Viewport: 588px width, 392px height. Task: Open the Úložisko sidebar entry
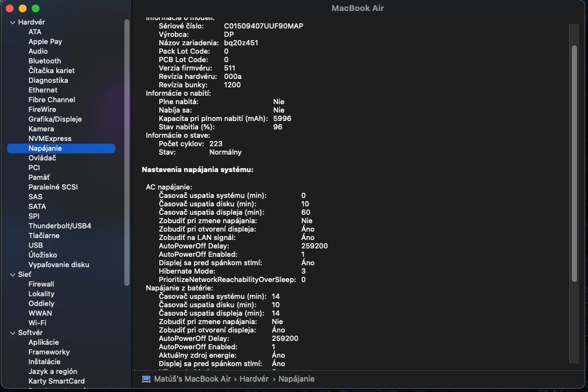pos(43,255)
